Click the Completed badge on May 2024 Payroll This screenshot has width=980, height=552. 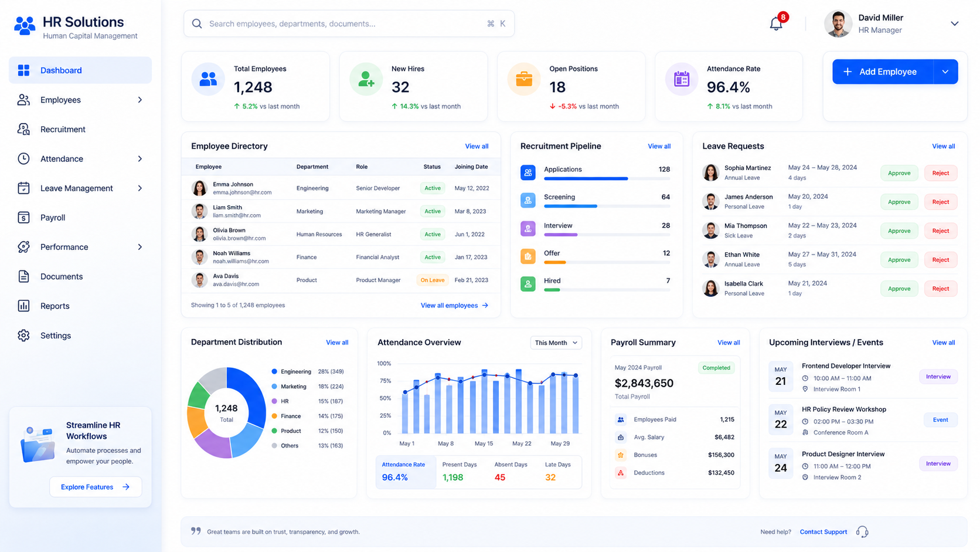point(716,368)
